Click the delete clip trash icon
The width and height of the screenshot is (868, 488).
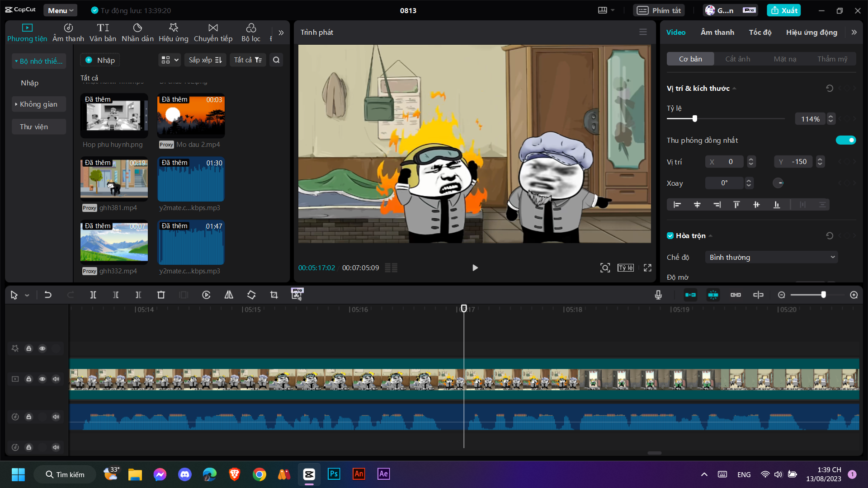click(x=161, y=295)
